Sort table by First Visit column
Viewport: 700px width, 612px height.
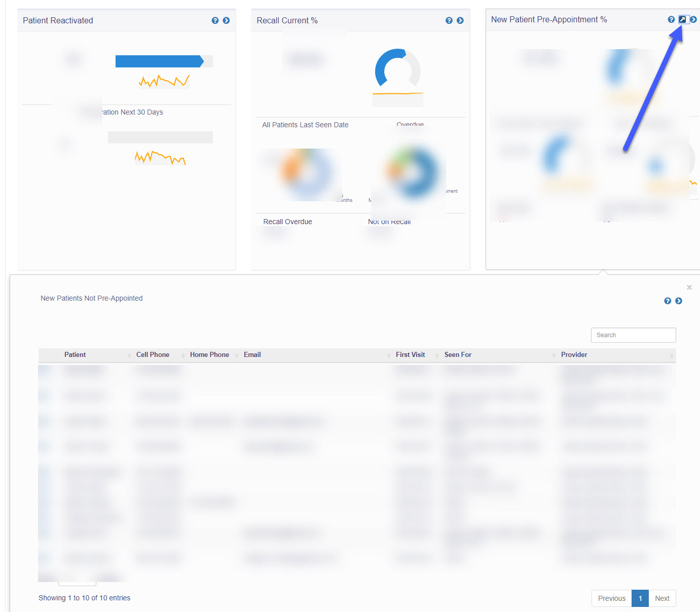pyautogui.click(x=410, y=355)
